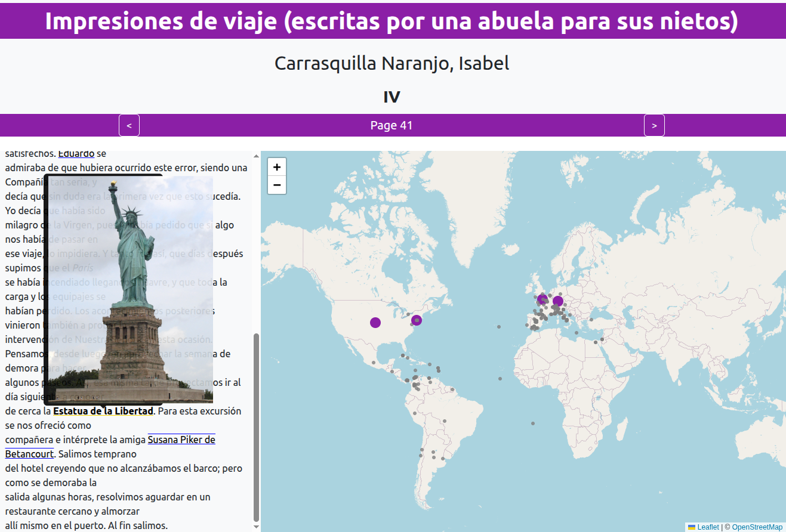Screen dimensions: 786x532
Task: Click the Page 41 label
Action: coord(392,125)
